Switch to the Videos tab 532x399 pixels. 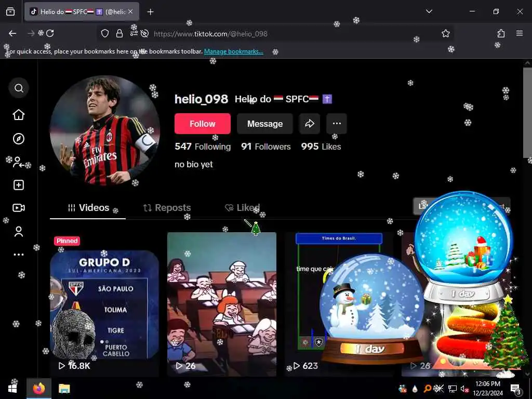click(x=88, y=208)
